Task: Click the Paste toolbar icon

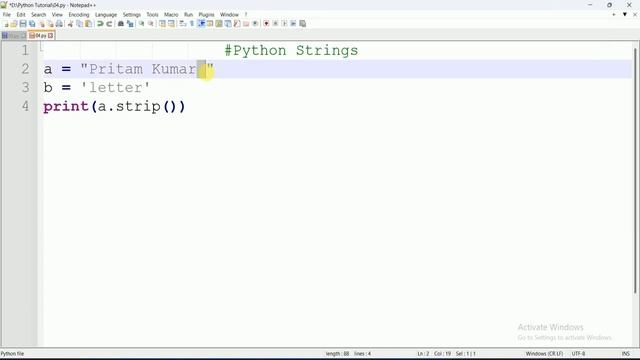Action: pos(88,24)
